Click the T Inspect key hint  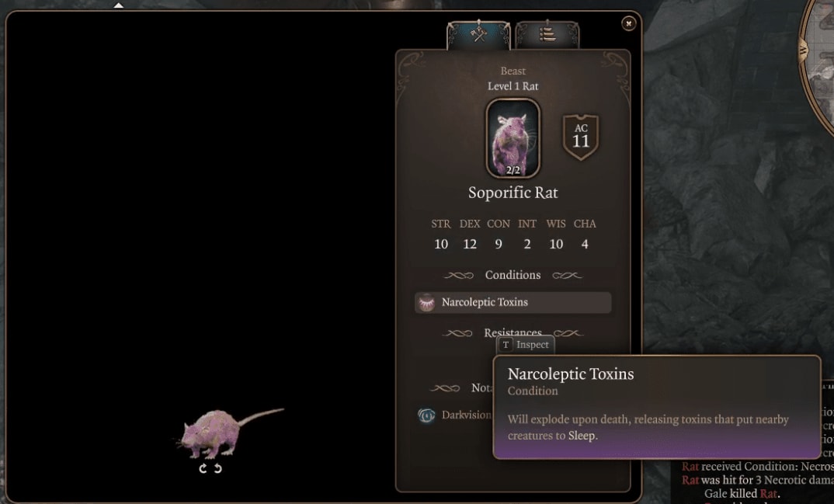(526, 345)
